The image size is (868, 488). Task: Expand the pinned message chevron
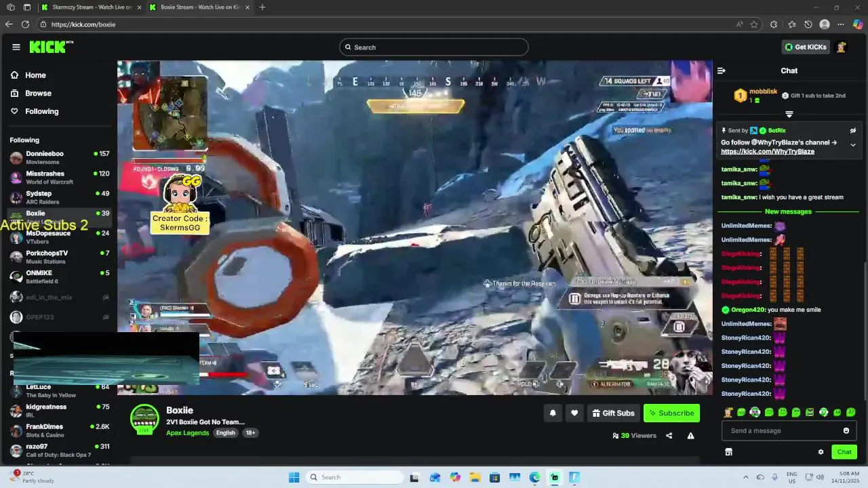pyautogui.click(x=853, y=144)
